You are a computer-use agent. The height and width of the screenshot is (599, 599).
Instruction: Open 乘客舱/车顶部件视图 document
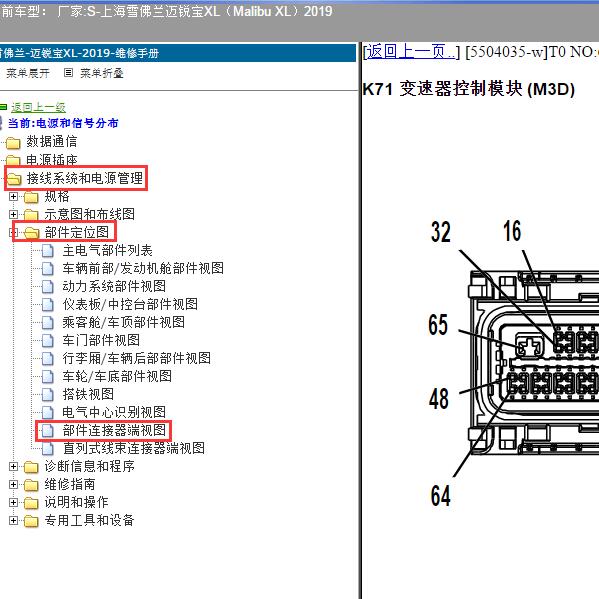click(x=123, y=322)
